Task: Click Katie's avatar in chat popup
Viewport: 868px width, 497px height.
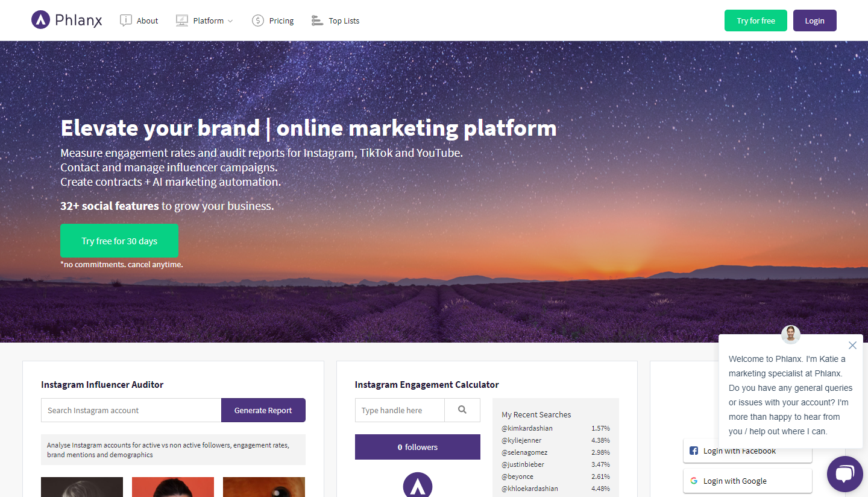Action: tap(791, 334)
